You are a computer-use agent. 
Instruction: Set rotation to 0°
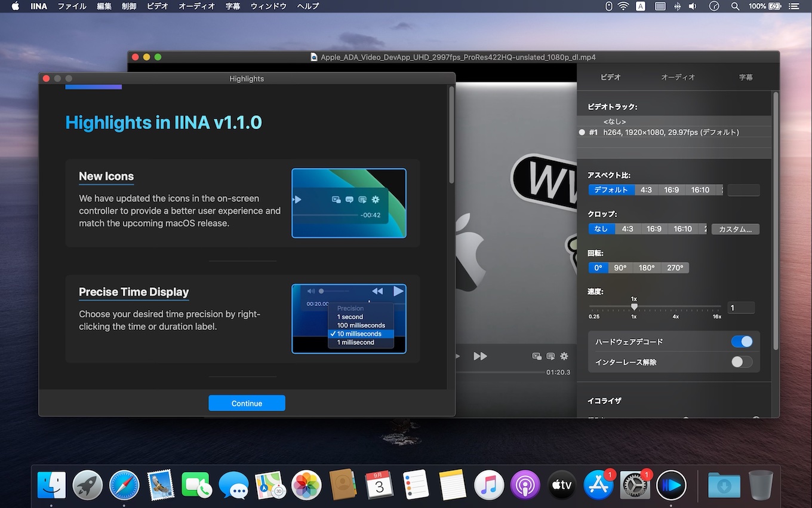click(x=598, y=268)
